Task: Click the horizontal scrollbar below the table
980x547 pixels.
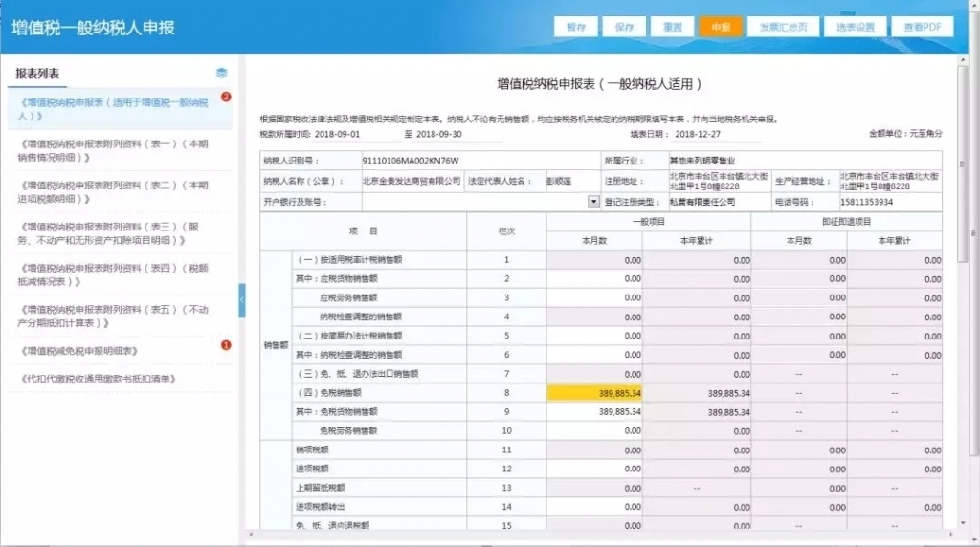Action: [600, 535]
